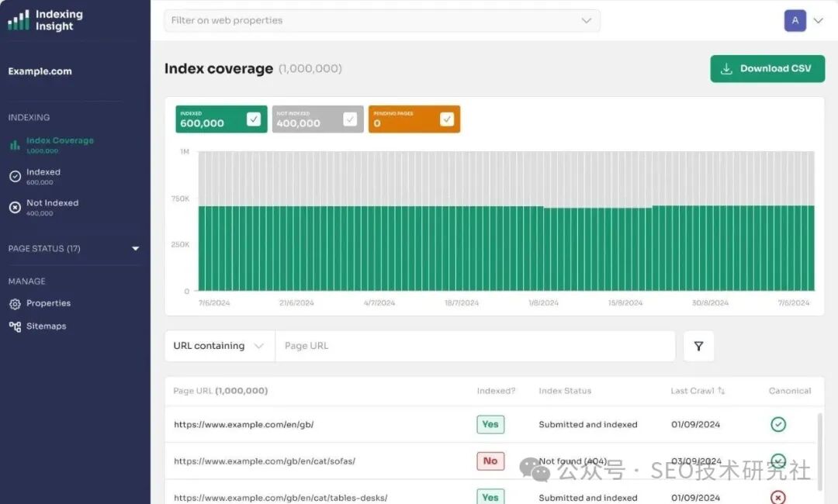
Task: Click the Indexing Insight logo icon
Action: pos(19,20)
